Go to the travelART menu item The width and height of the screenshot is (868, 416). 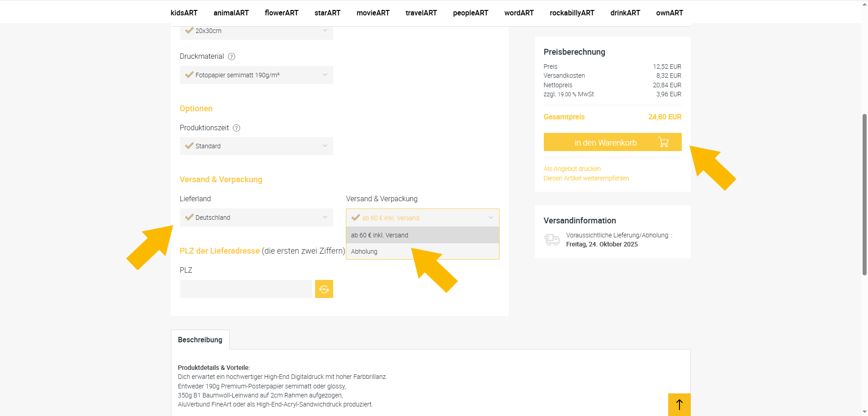pyautogui.click(x=421, y=13)
